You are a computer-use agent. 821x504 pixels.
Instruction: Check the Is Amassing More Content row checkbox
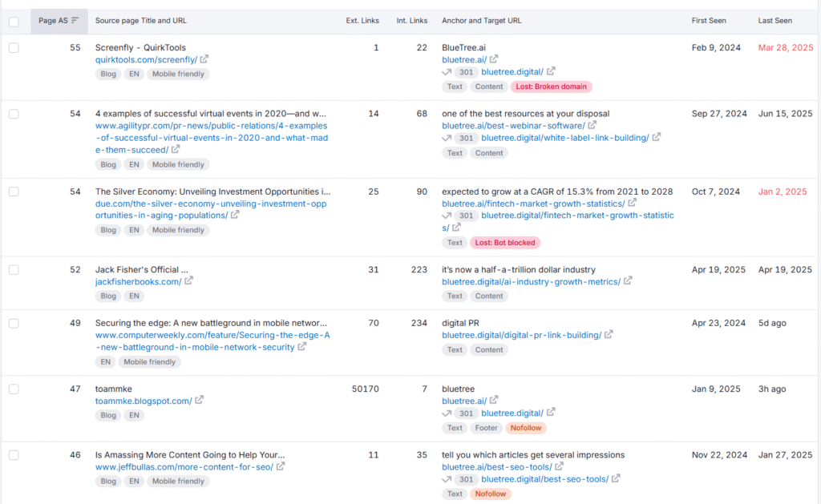click(14, 455)
